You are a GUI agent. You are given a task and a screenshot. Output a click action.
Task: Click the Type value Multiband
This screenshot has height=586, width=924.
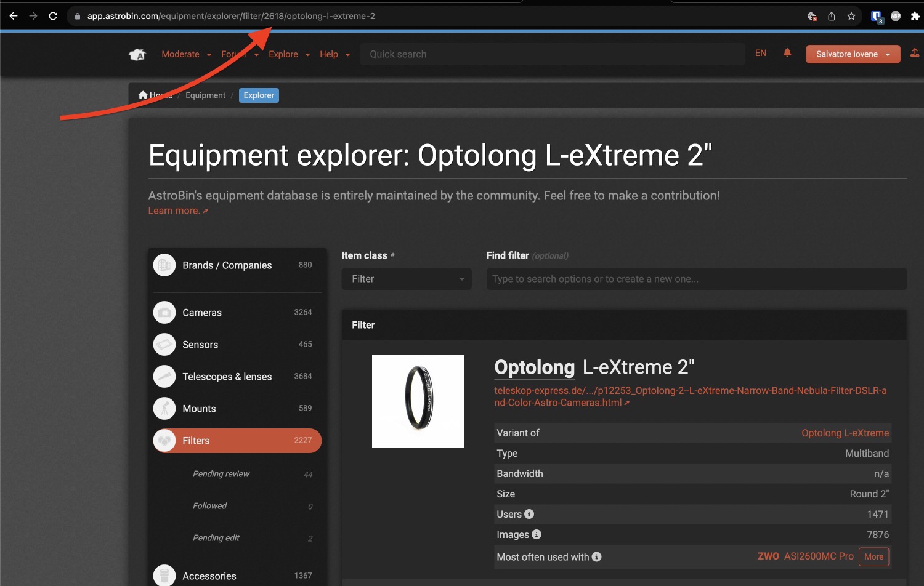click(x=867, y=453)
